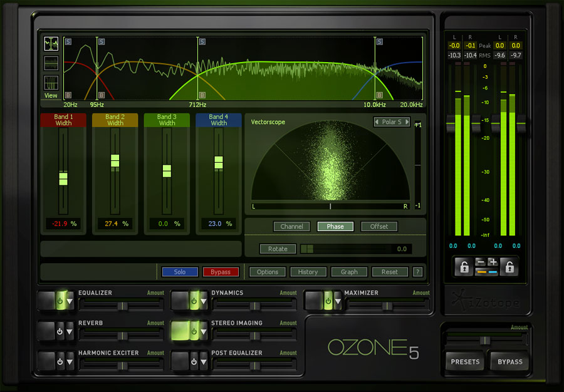Enable the Reverb module power button
The width and height of the screenshot is (564, 392).
[60, 331]
